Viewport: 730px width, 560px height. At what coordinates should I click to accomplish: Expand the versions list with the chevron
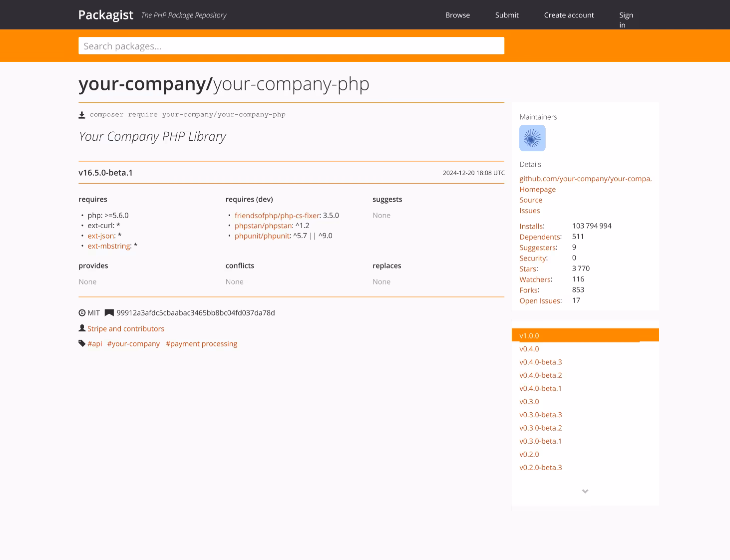(x=585, y=492)
